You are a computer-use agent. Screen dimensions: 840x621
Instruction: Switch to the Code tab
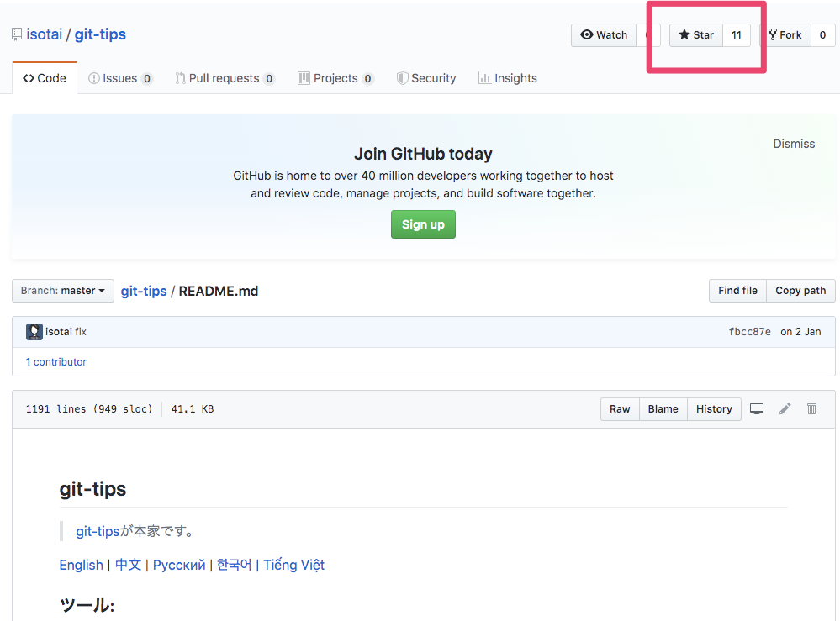tap(45, 78)
